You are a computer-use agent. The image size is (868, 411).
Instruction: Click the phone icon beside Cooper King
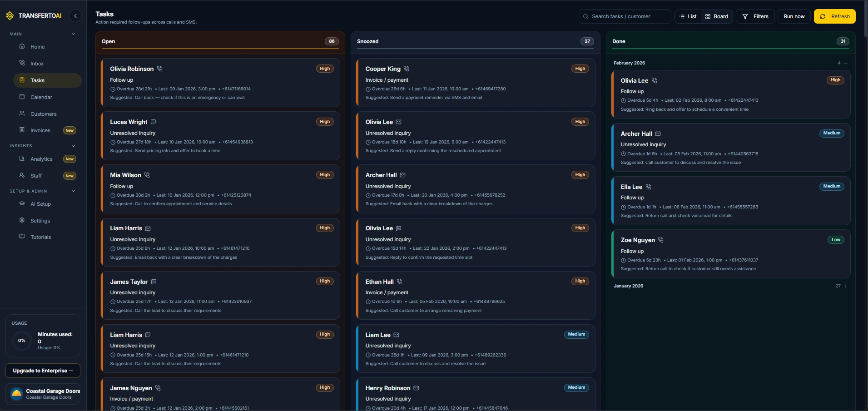click(407, 69)
